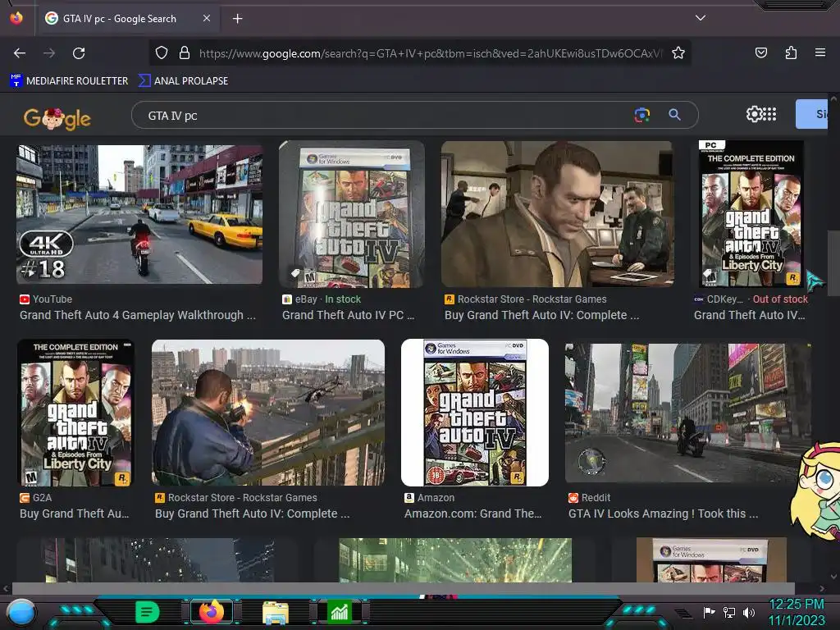Open the network icon in system tray

click(x=729, y=612)
